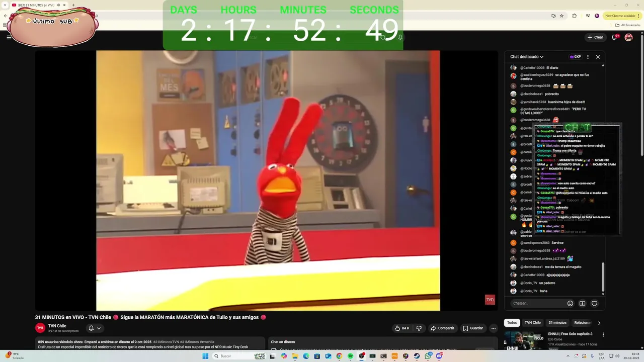Click the Guardar save button
Viewport: 644px width, 362px height.
pos(473,328)
